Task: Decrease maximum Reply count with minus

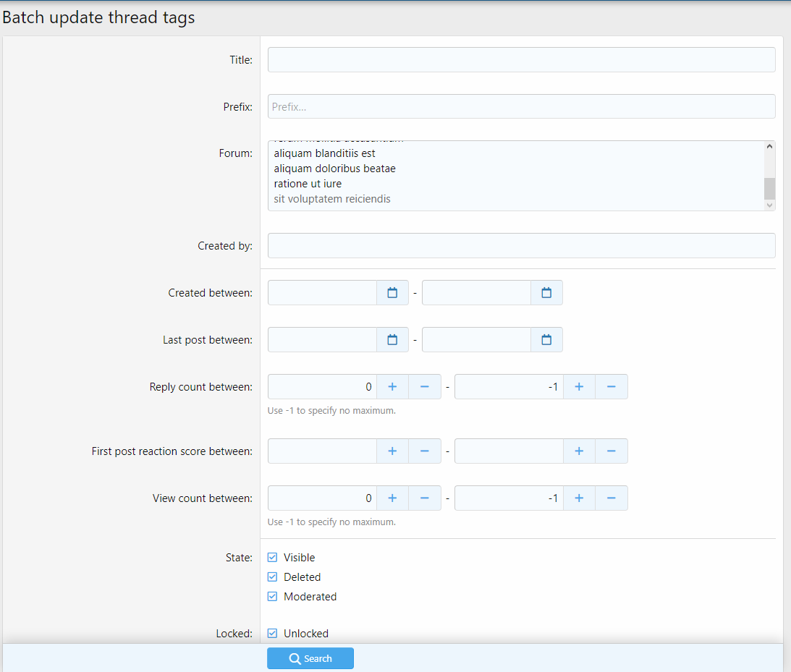Action: pos(611,387)
